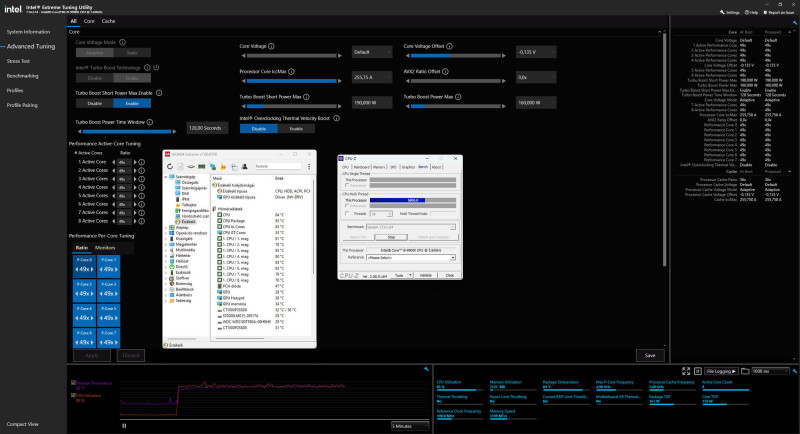Click CPU-Z Validate button
This screenshot has width=800, height=434.
pyautogui.click(x=426, y=275)
